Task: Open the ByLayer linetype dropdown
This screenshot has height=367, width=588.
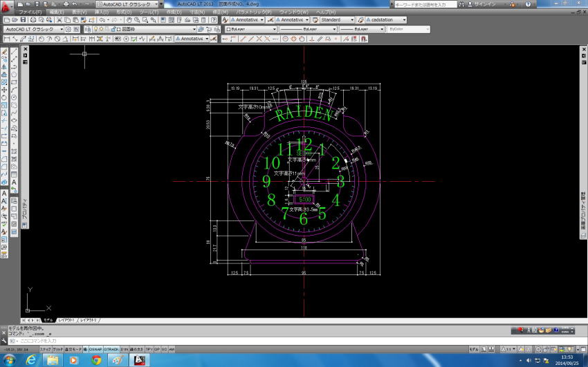Action: [308, 29]
